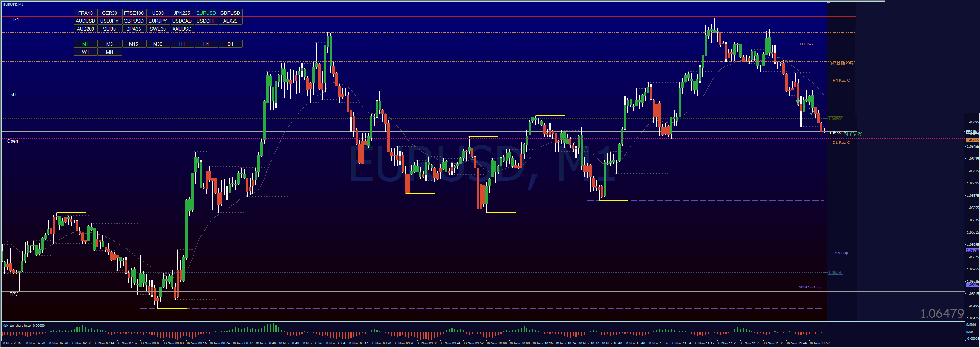
Task: Change timeframe to MN monthly
Action: pyautogui.click(x=110, y=52)
